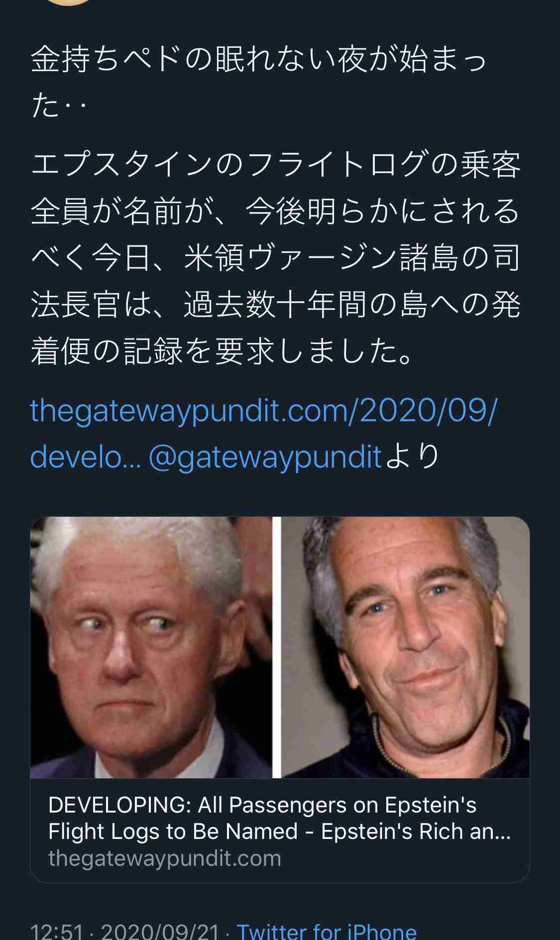The height and width of the screenshot is (940, 560).
Task: Tap right card photo of smiling man
Action: [x=406, y=647]
